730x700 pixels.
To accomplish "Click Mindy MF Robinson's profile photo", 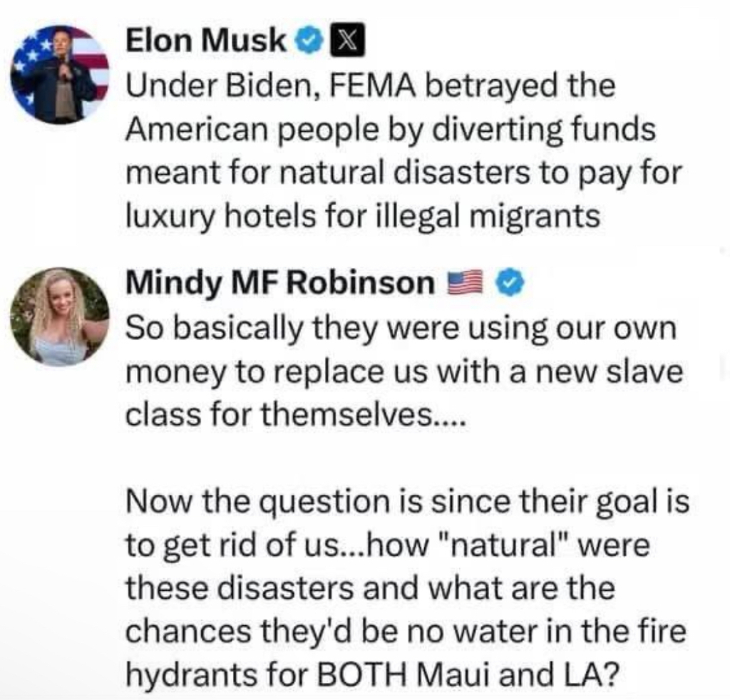I will click(x=61, y=317).
